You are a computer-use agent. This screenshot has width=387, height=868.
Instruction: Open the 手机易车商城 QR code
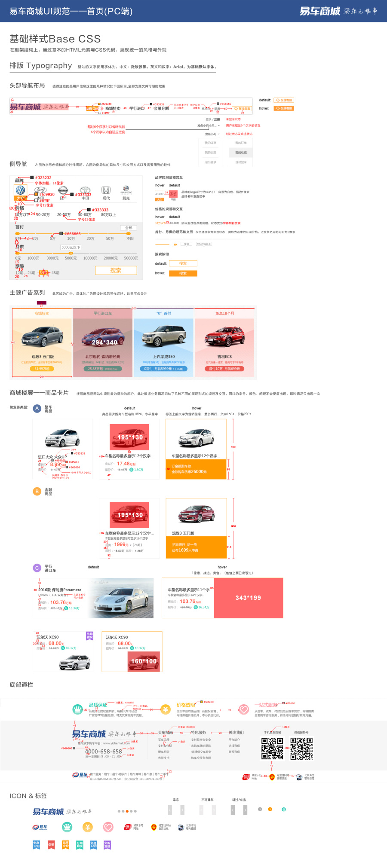click(x=272, y=749)
